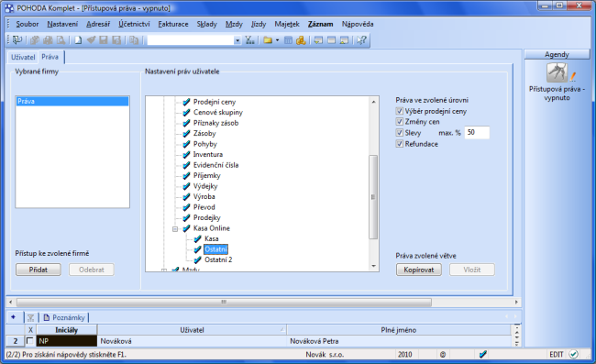Click the print icon in toolbar

tap(48, 40)
